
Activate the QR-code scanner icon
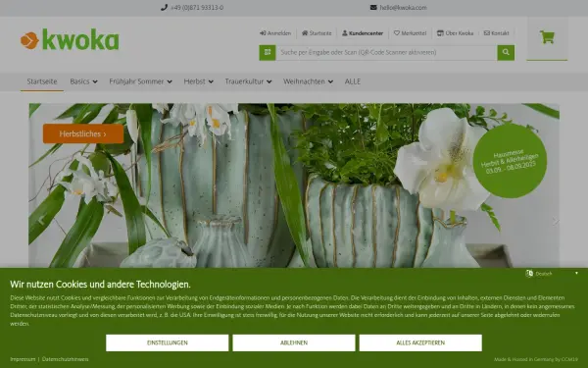268,53
